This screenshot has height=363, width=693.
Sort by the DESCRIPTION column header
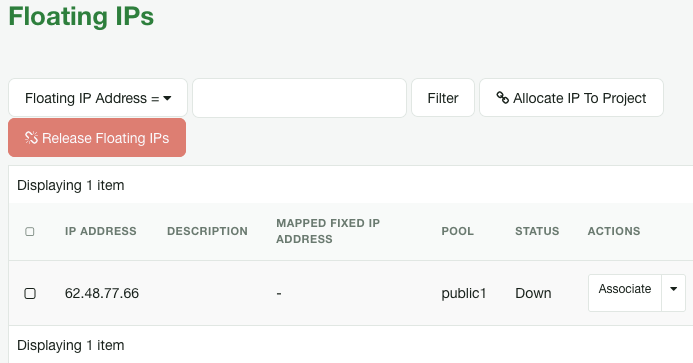[207, 231]
